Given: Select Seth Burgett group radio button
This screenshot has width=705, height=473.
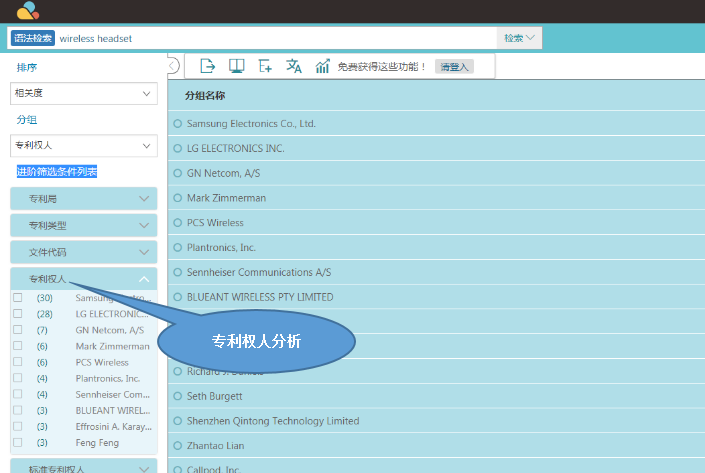Looking at the screenshot, I should pos(178,396).
